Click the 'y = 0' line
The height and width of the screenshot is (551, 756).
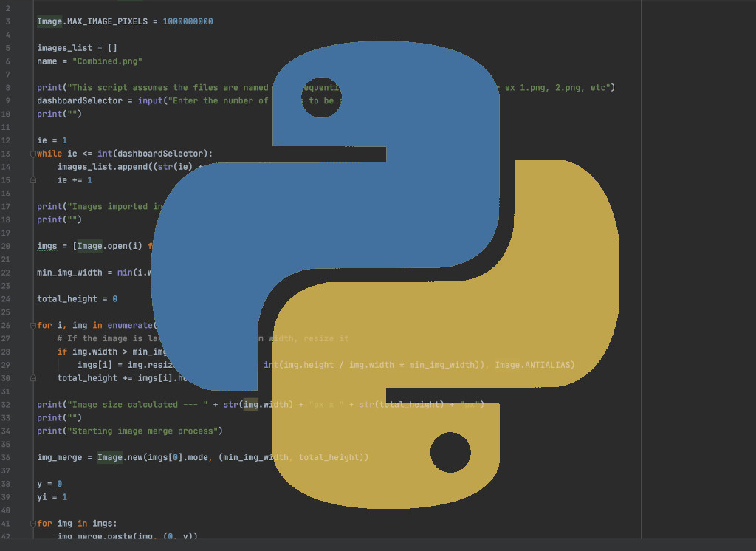49,484
